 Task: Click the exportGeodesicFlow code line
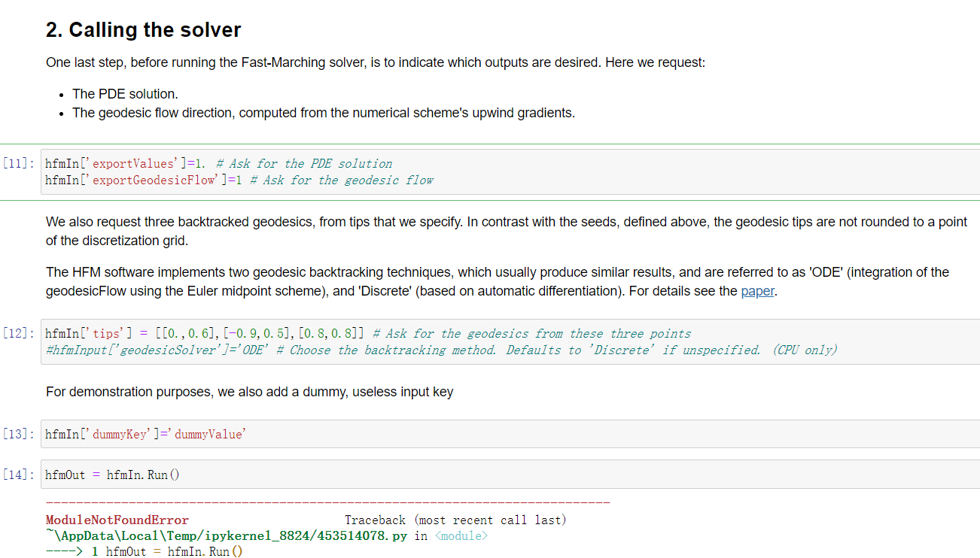[239, 180]
